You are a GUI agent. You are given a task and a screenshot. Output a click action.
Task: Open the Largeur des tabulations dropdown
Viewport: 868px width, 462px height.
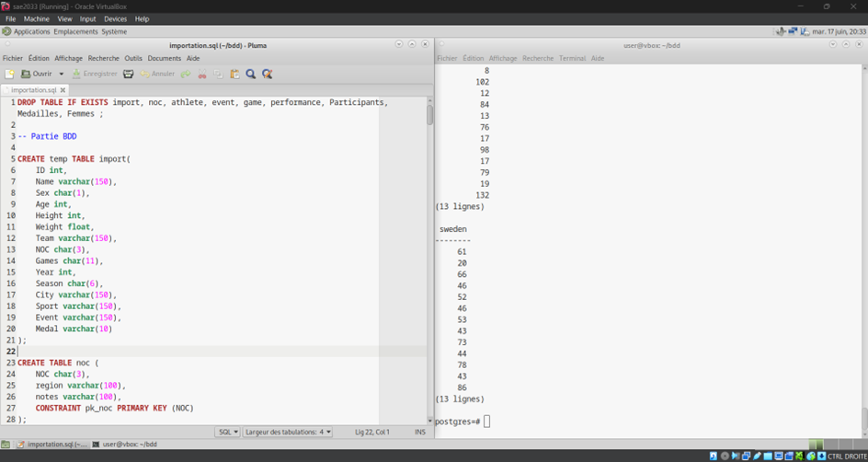pos(287,432)
